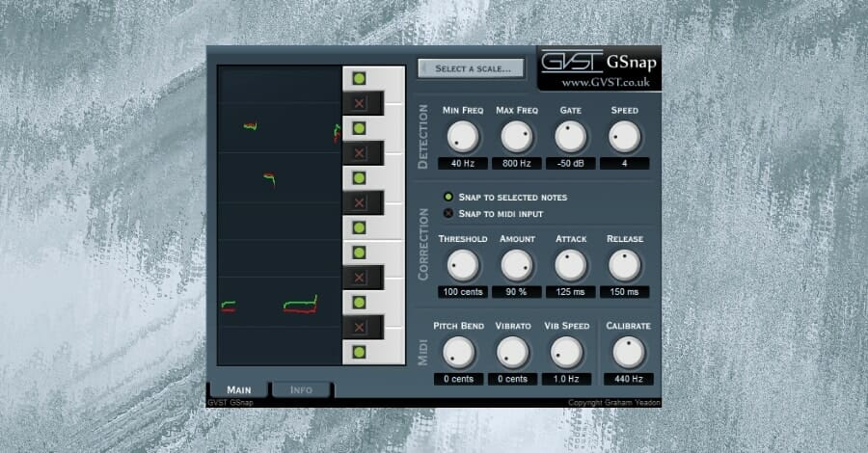Image resolution: width=868 pixels, height=453 pixels.
Task: Click the 440 Hz Calibrate value
Action: [x=628, y=379]
